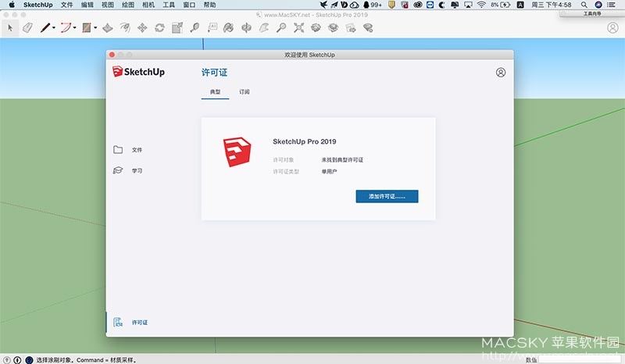Click the clock showing 周三 下午4:58
625x364 pixels.
pos(552,5)
